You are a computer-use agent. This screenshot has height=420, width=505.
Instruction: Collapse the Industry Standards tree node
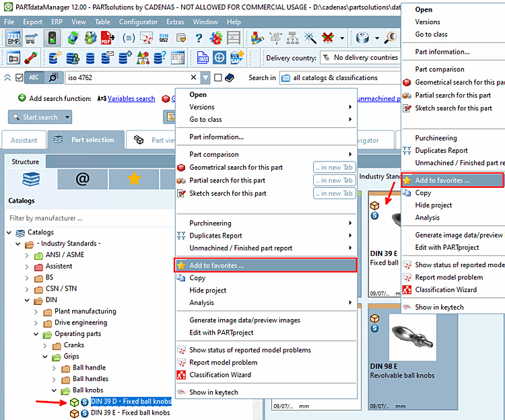click(18, 244)
